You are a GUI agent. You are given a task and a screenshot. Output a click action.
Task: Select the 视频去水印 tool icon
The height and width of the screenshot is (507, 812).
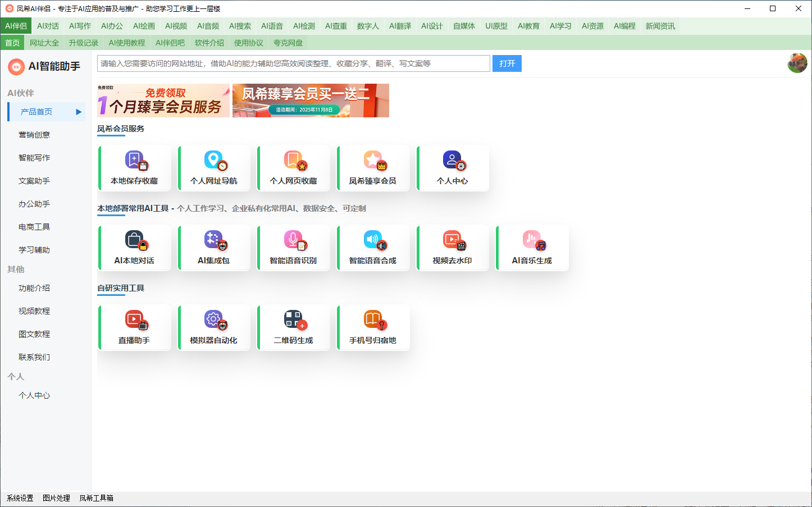pos(453,241)
